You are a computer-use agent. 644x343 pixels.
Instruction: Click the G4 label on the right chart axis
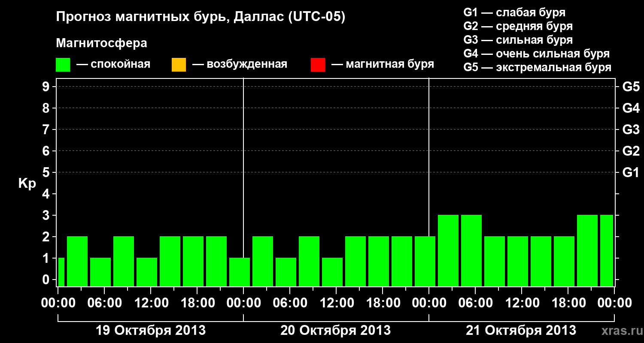click(x=631, y=108)
